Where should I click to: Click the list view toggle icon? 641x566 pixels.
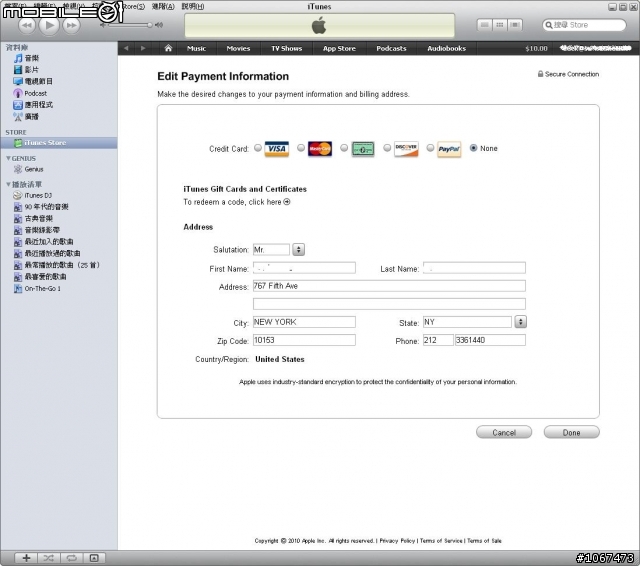(x=484, y=25)
